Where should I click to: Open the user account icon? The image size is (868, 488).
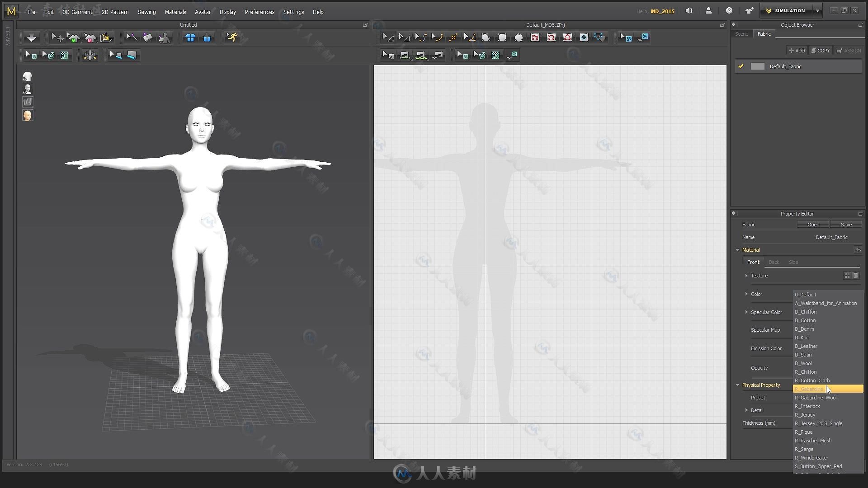point(708,11)
